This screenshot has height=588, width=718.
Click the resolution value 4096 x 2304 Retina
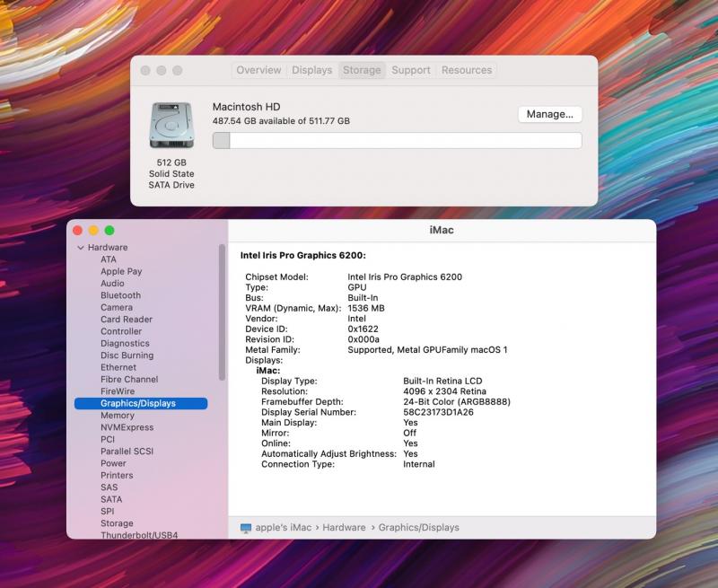[444, 391]
